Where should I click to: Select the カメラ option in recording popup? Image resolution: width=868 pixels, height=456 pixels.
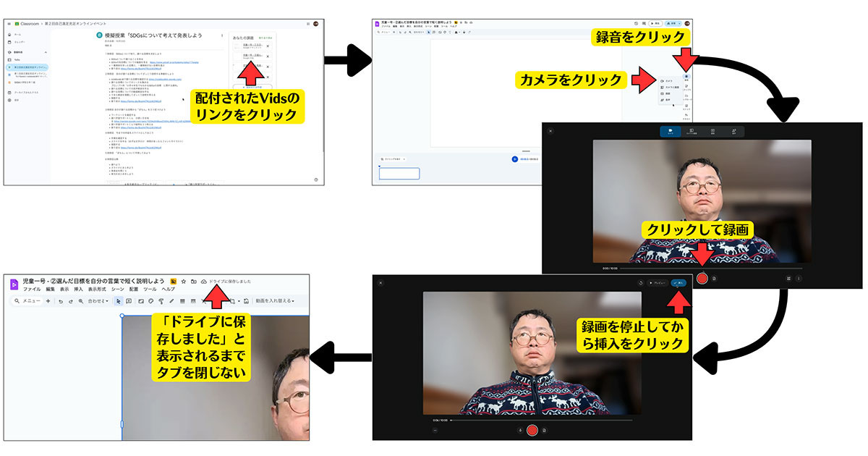point(667,81)
